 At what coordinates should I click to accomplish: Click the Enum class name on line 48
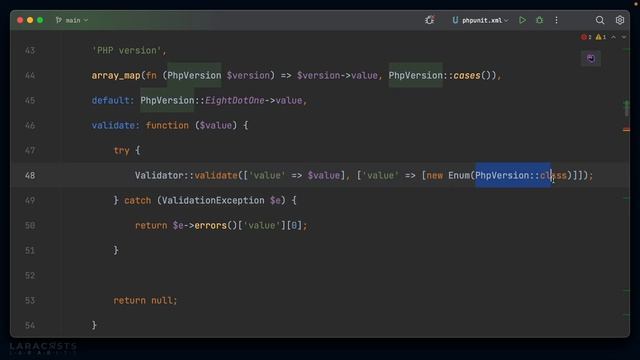459,176
